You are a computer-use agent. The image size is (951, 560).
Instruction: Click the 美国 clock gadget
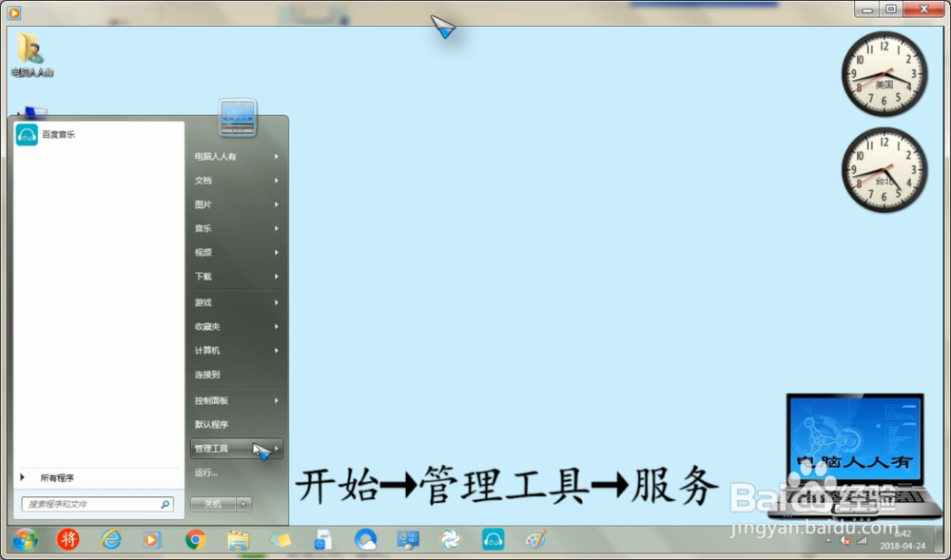pos(884,74)
